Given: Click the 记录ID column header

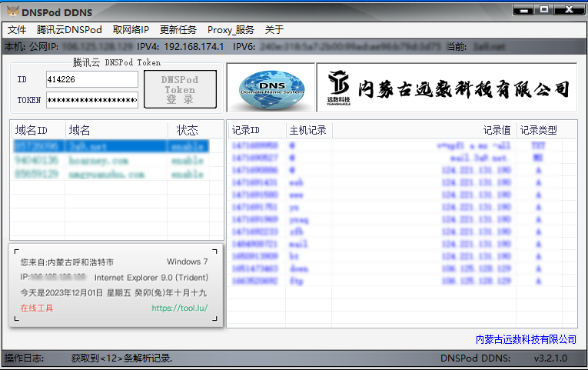Looking at the screenshot, I should [x=257, y=130].
